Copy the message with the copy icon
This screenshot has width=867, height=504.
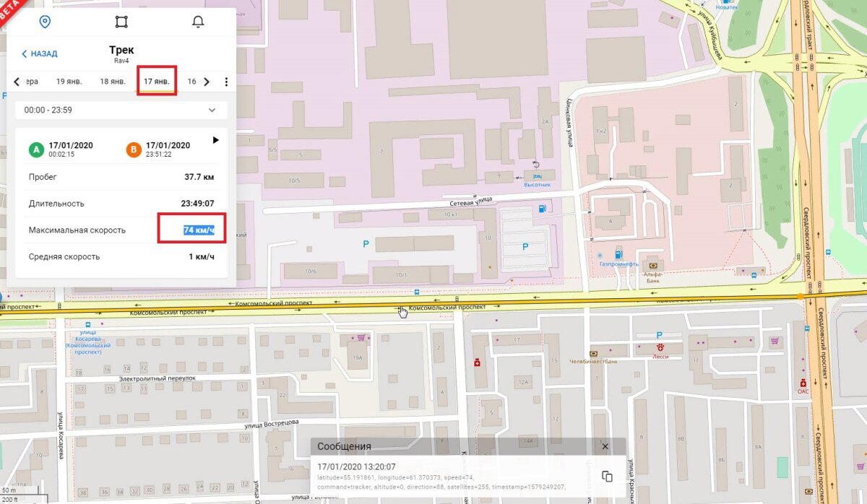(607, 477)
